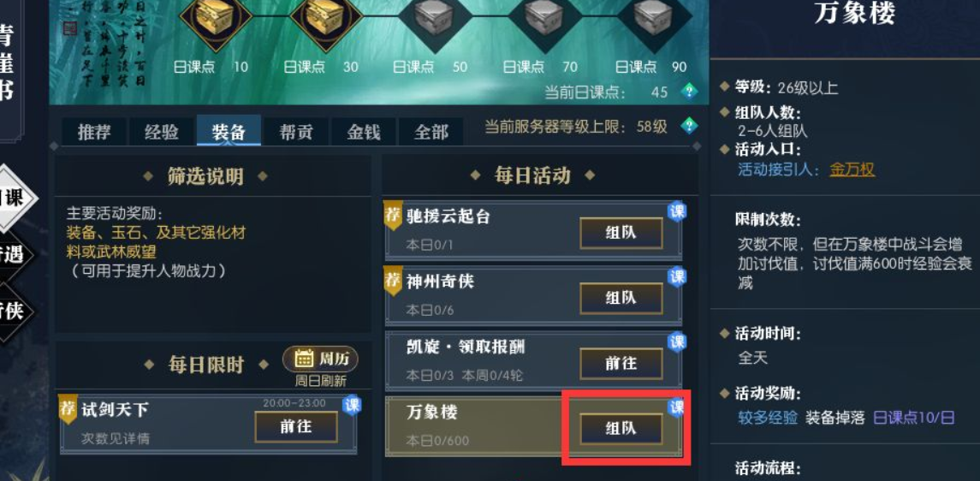
Task: Open the golden chest at 10 日课点
Action: [x=214, y=17]
